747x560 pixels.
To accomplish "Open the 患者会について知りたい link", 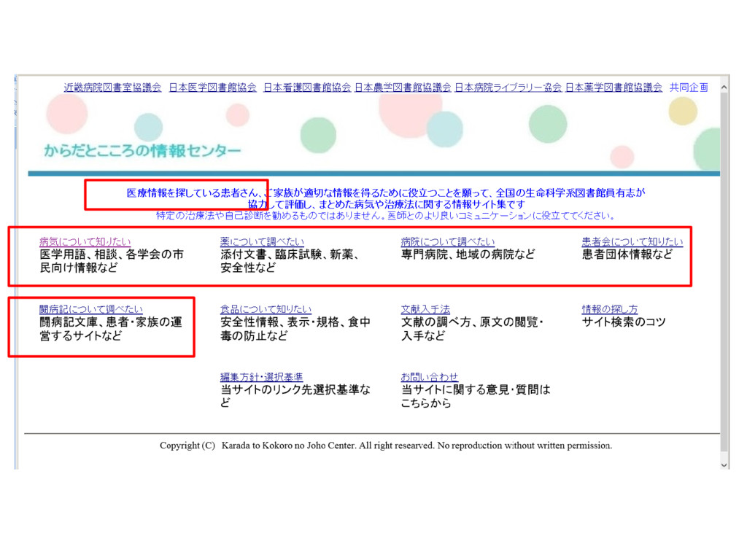I will 632,241.
